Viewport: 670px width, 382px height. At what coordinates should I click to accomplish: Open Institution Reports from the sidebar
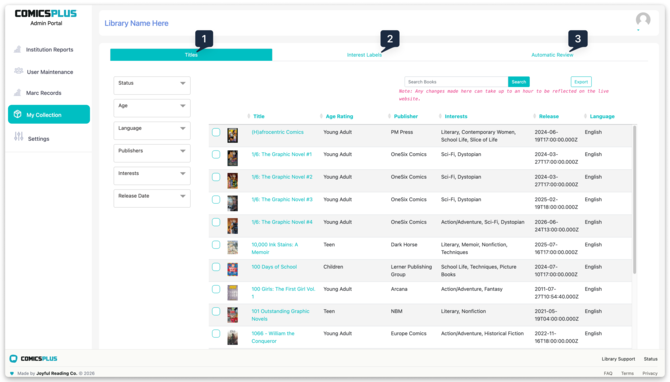point(49,50)
